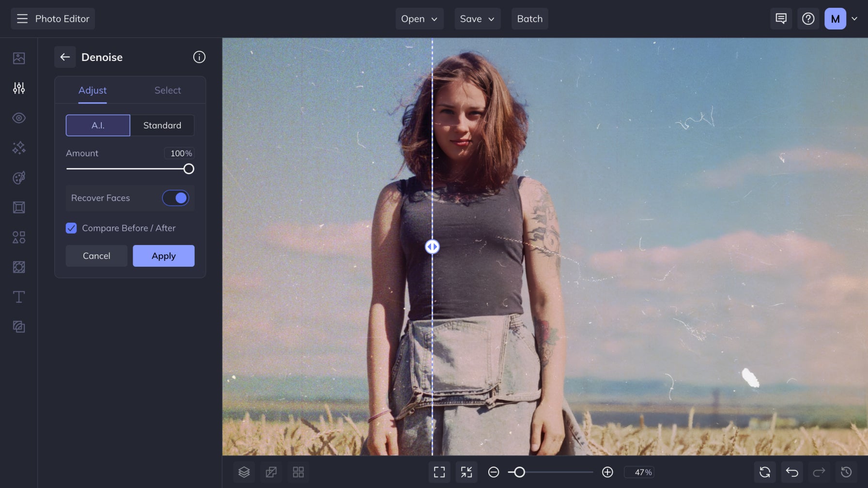The width and height of the screenshot is (868, 488).
Task: Select the Text tool in the sidebar
Action: 19,297
